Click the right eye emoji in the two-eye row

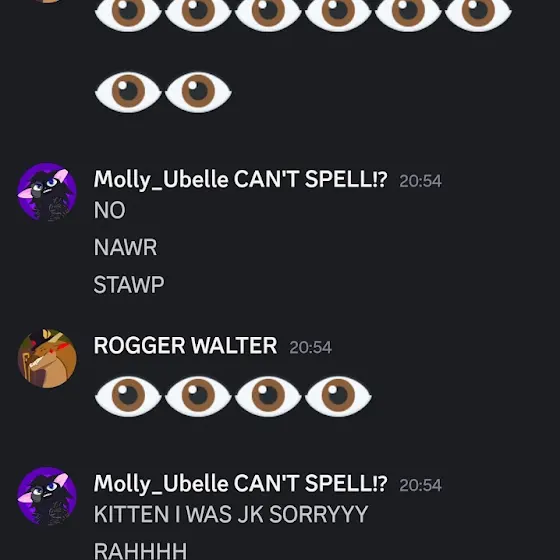(x=198, y=92)
